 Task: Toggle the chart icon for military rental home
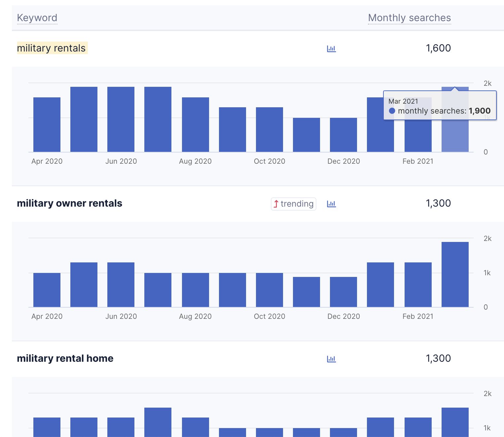(x=331, y=359)
